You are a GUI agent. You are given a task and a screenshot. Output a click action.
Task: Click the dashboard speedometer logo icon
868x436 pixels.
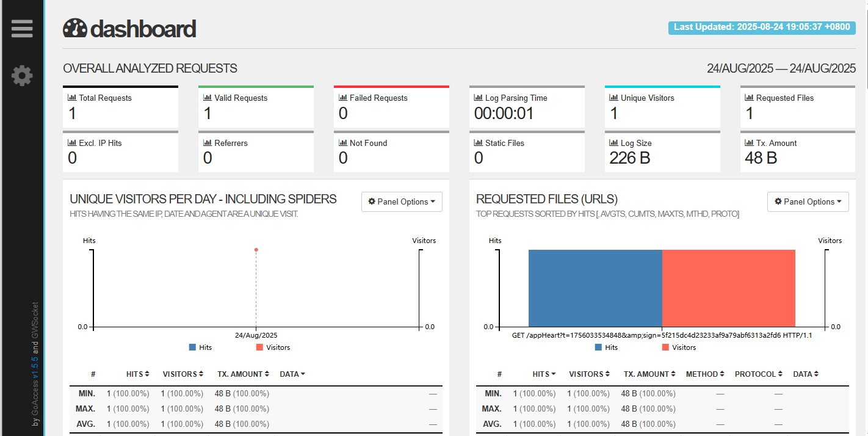coord(75,29)
